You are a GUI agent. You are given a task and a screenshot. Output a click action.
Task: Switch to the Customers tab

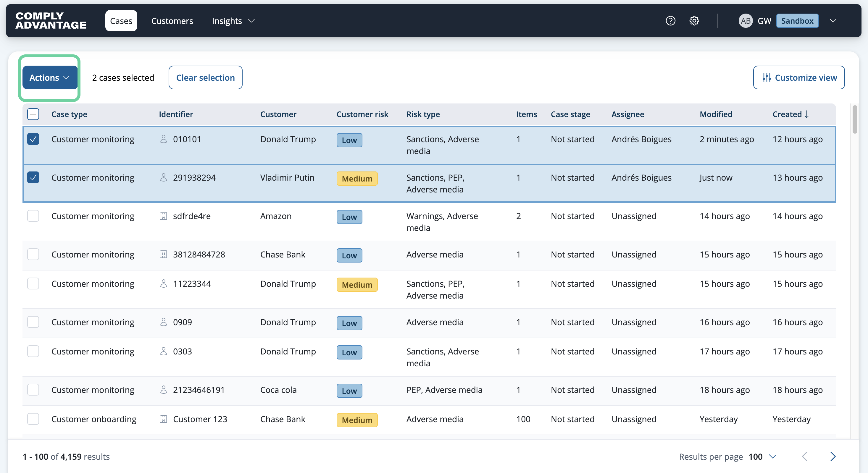coord(172,21)
